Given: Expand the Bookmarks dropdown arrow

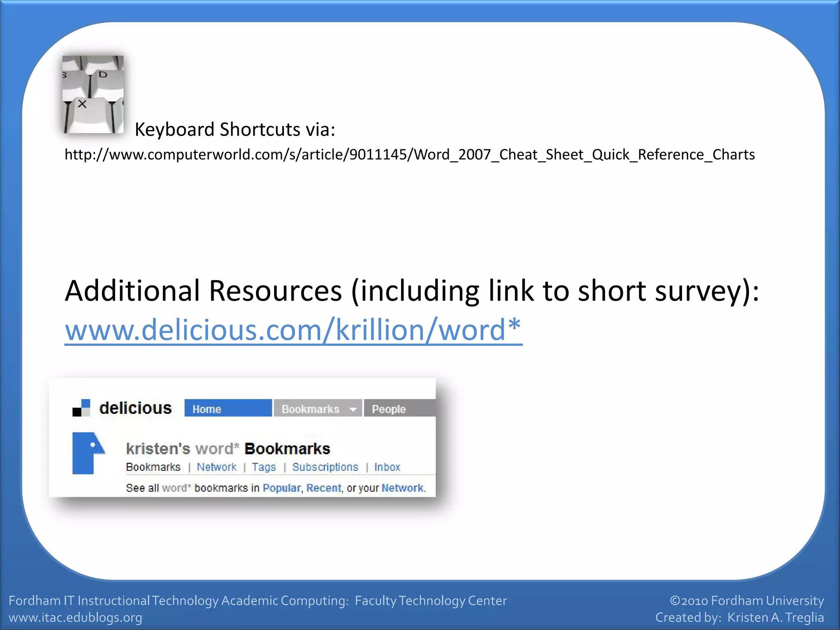Looking at the screenshot, I should click(353, 409).
